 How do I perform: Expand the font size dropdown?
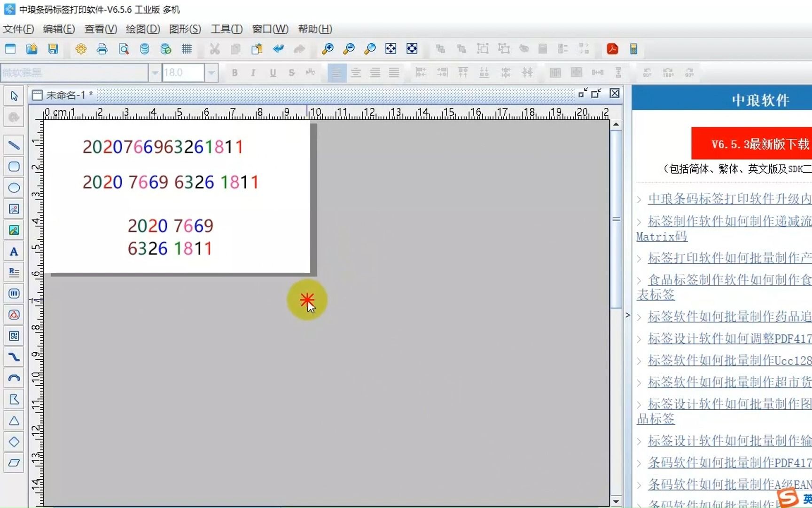(x=211, y=73)
